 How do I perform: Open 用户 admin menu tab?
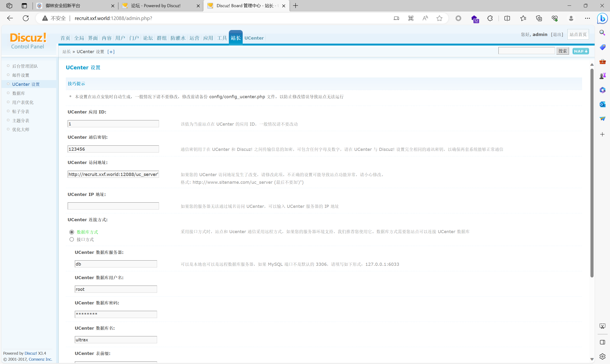pos(120,38)
